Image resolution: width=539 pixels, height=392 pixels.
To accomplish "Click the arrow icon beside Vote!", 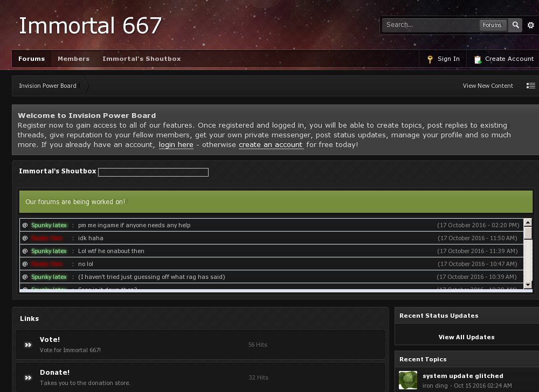I will 28,345.
